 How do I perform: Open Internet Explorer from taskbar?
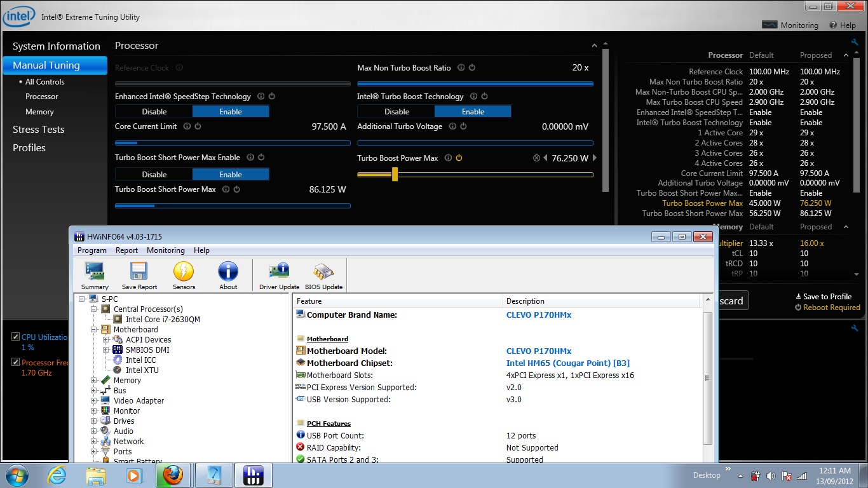click(57, 475)
